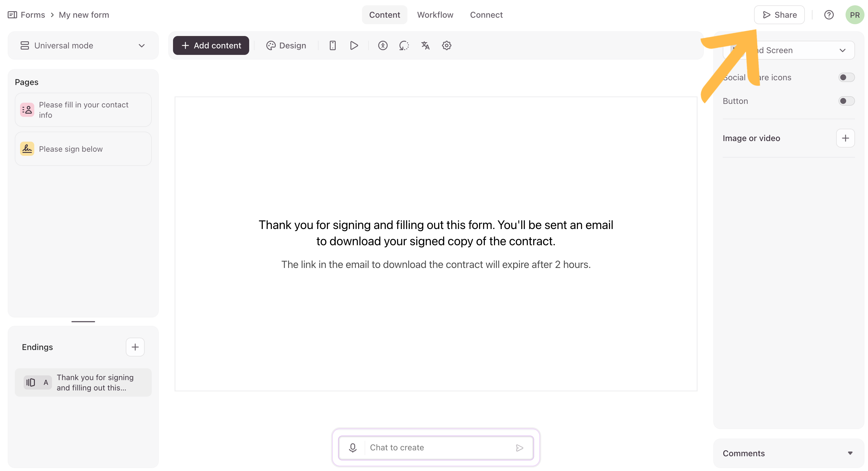Open form settings gear icon
Screen dimensions: 868x471
point(446,45)
